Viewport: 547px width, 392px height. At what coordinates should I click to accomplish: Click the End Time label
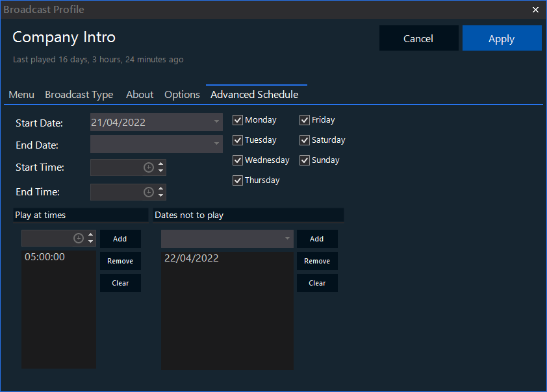(x=38, y=192)
